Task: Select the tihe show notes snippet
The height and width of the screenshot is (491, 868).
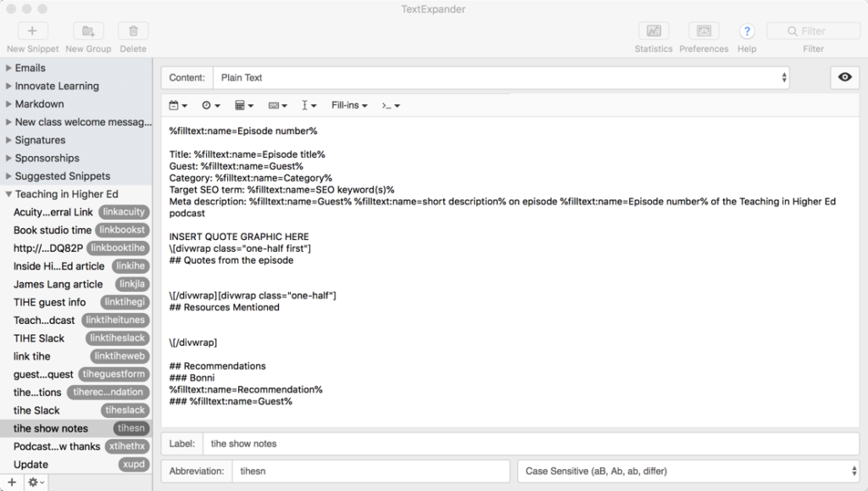Action: [x=75, y=428]
